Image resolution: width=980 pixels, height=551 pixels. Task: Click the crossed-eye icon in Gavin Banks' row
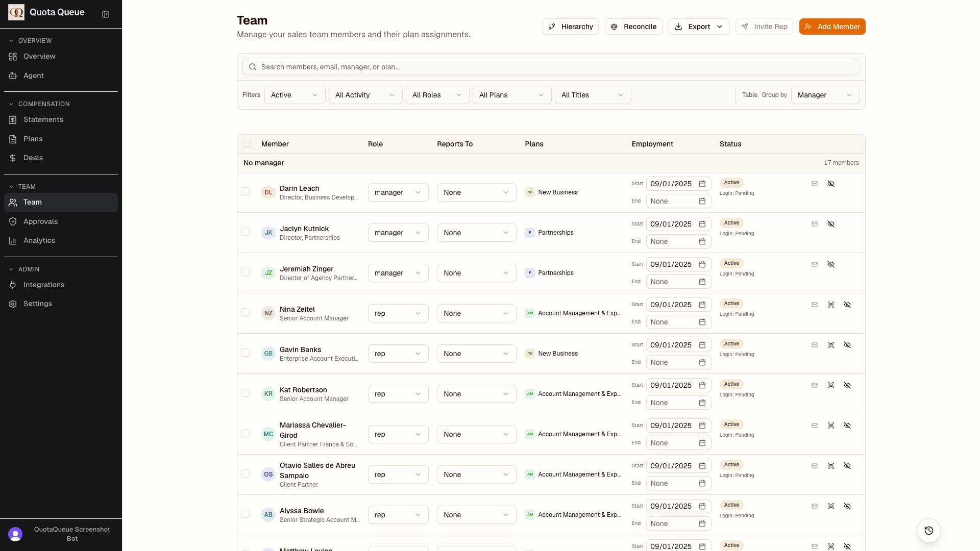pyautogui.click(x=847, y=345)
